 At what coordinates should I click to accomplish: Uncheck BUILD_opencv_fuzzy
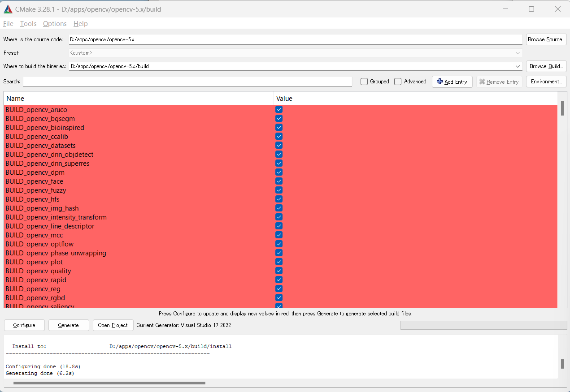point(279,190)
